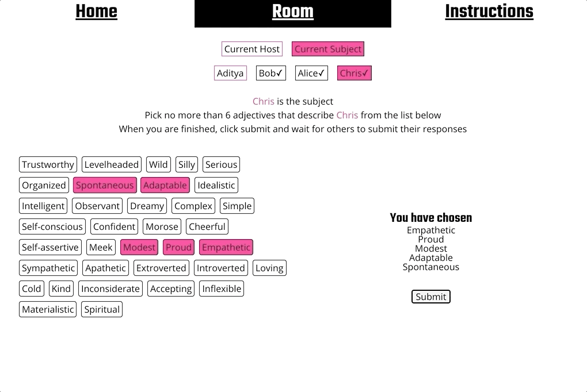Select player Chris
The height and width of the screenshot is (392, 587).
[354, 73]
